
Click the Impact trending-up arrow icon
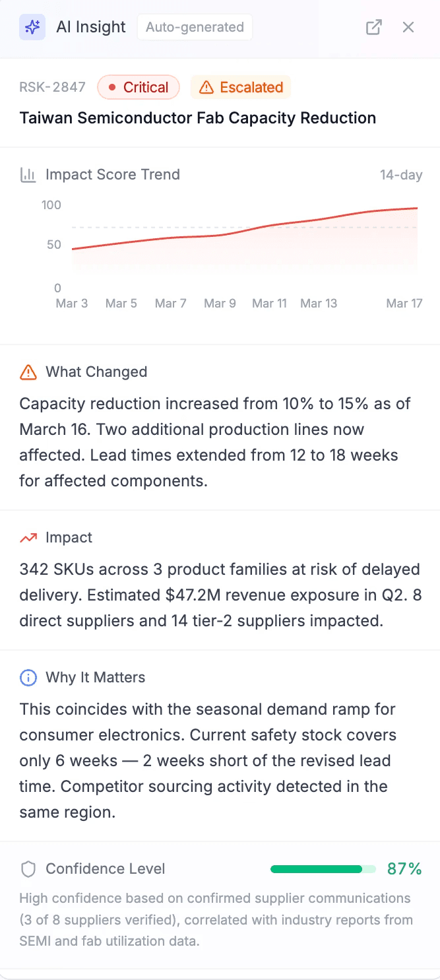[28, 538]
